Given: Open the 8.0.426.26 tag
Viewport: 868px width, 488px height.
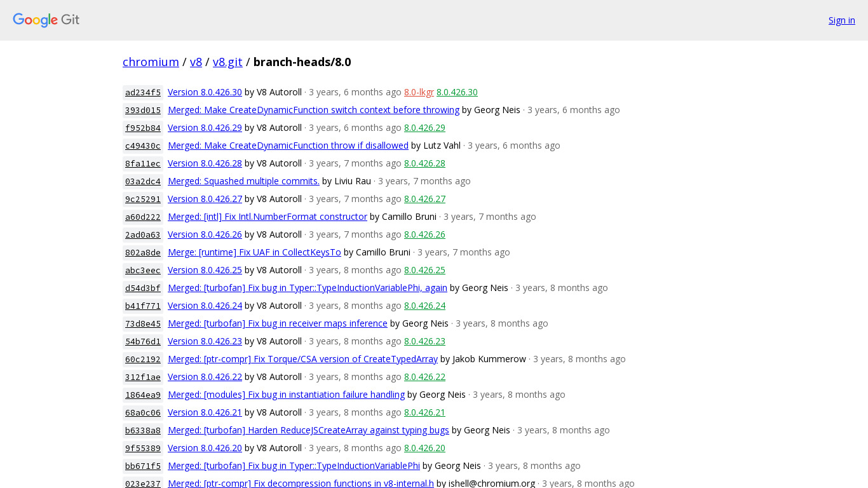Looking at the screenshot, I should click(x=424, y=234).
